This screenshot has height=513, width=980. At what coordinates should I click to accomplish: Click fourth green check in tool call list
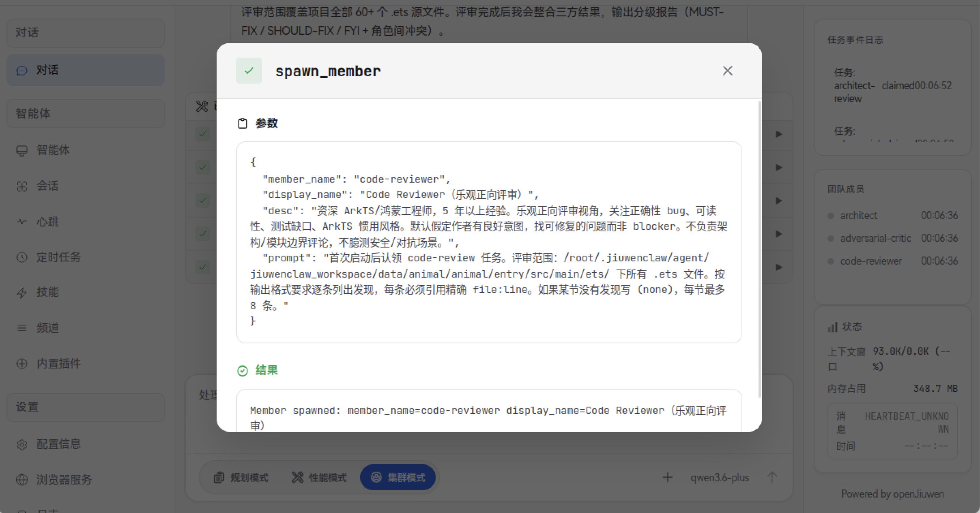(x=203, y=234)
